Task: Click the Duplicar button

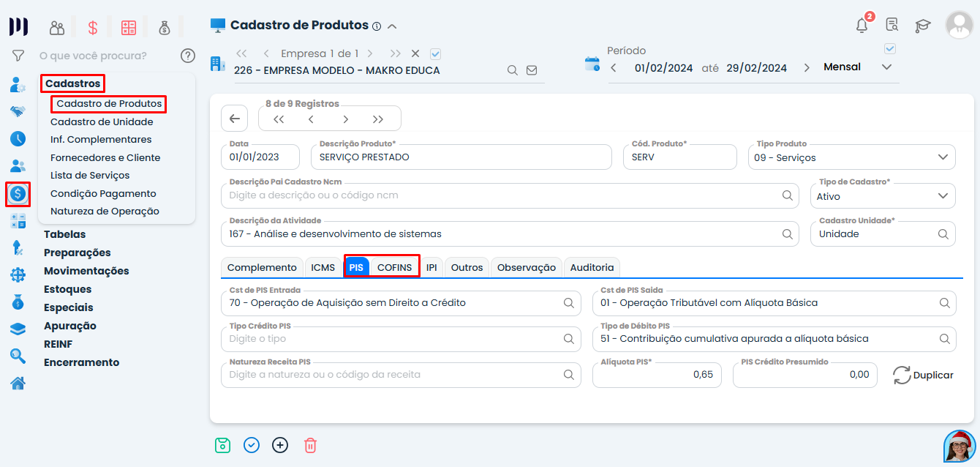Action: tap(923, 375)
